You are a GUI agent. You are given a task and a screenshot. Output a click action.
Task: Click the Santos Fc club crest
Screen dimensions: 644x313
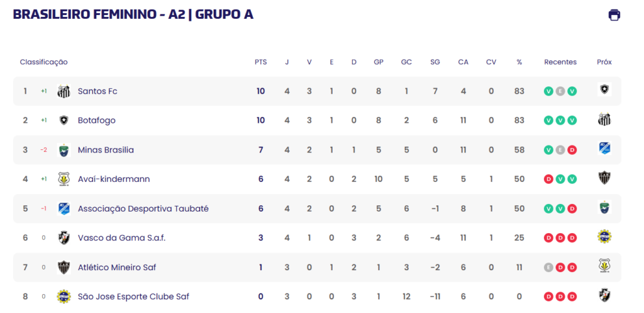pyautogui.click(x=64, y=91)
